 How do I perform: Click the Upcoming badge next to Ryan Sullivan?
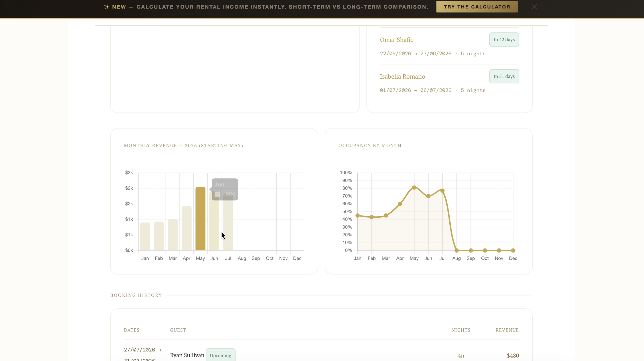click(x=220, y=355)
